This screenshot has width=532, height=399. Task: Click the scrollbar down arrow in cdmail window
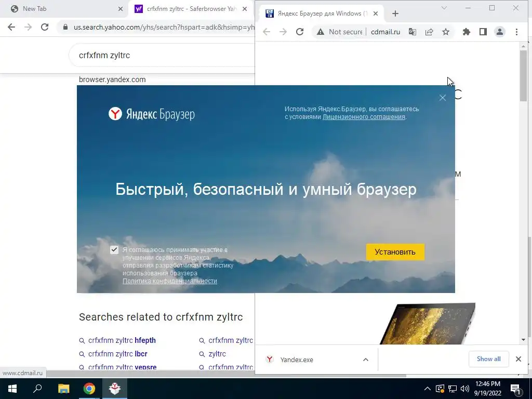pos(523,340)
